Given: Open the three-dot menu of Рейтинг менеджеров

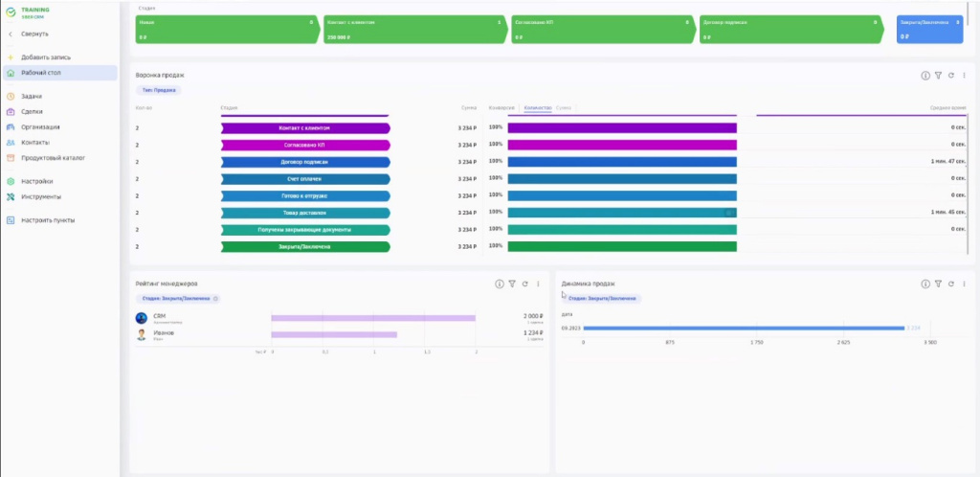Looking at the screenshot, I should pyautogui.click(x=539, y=284).
